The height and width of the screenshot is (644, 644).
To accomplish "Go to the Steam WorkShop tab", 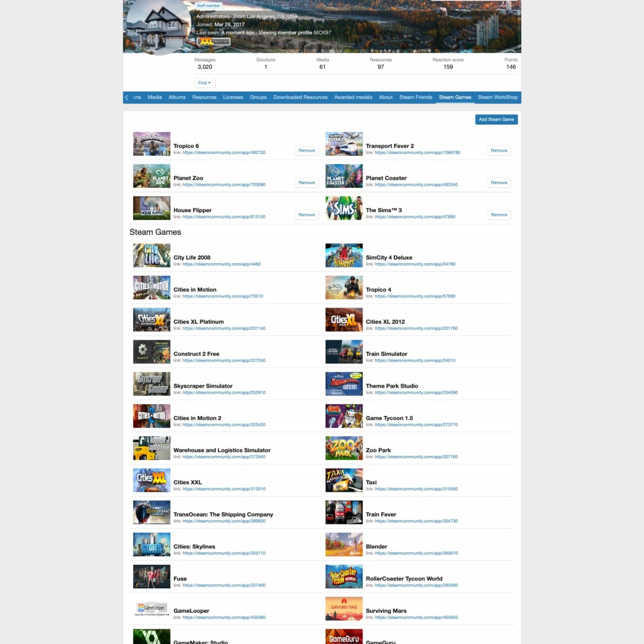I will coord(498,98).
